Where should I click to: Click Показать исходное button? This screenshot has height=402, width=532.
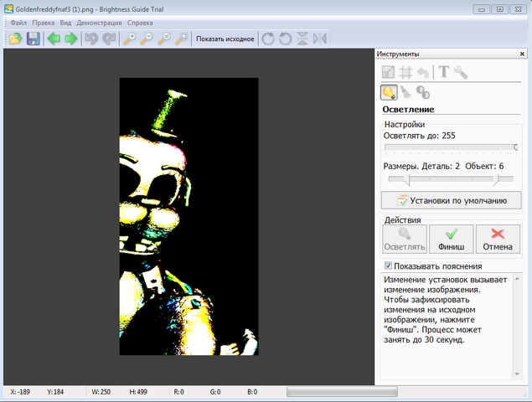[x=225, y=39]
